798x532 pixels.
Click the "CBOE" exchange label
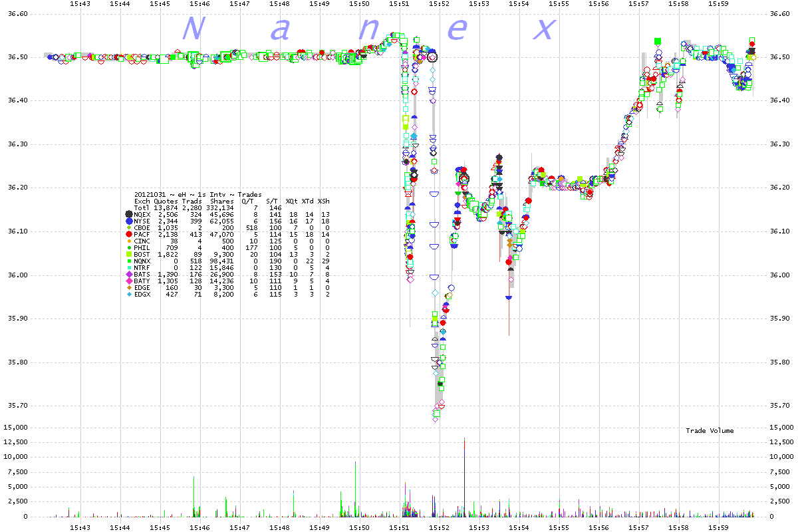142,227
